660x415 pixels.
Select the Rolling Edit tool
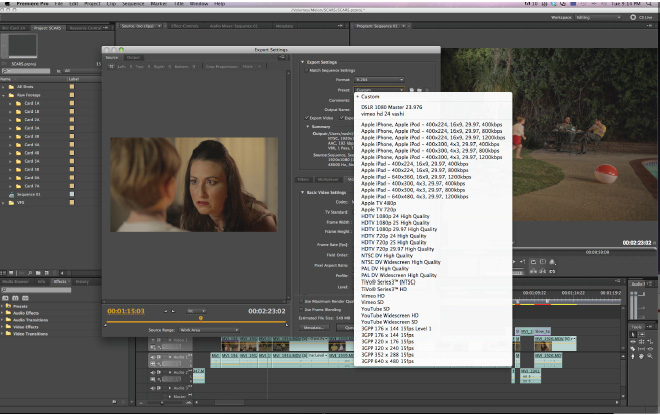click(x=641, y=341)
